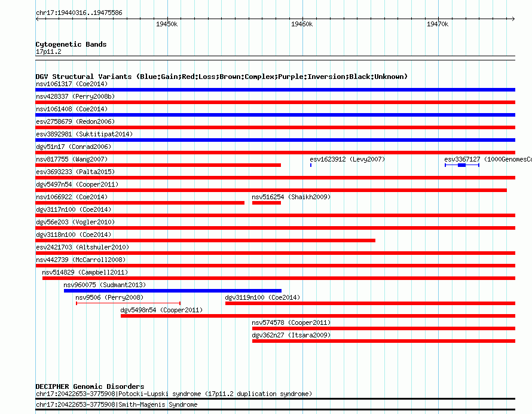Select the nsv428337 (Perry2008b) label
This screenshot has height=414, width=532.
[75, 96]
